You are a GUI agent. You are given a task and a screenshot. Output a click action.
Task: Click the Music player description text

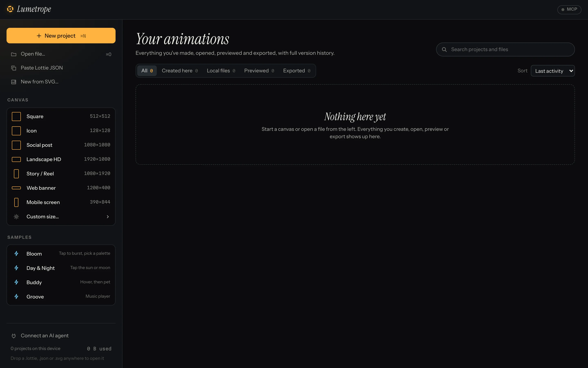98,296
